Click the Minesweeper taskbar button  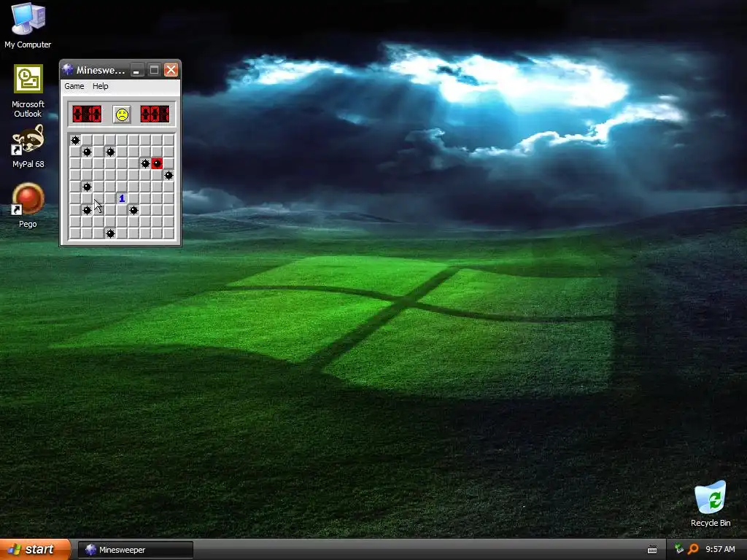[135, 550]
